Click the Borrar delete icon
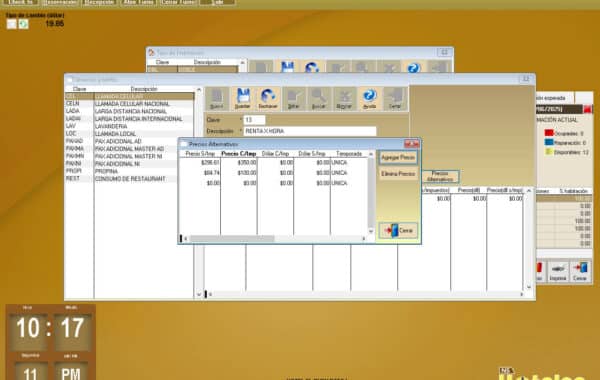Viewport: 600px width, 380px height. [x=344, y=99]
